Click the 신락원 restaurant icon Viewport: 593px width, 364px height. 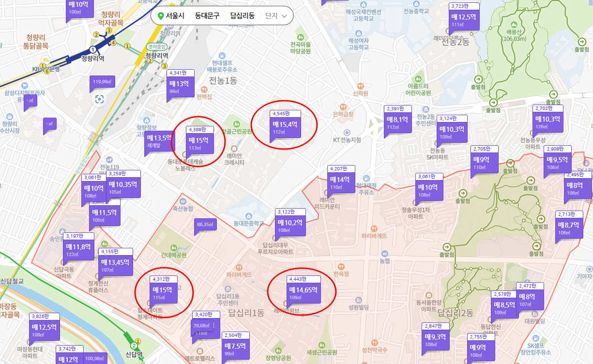tap(361, 85)
